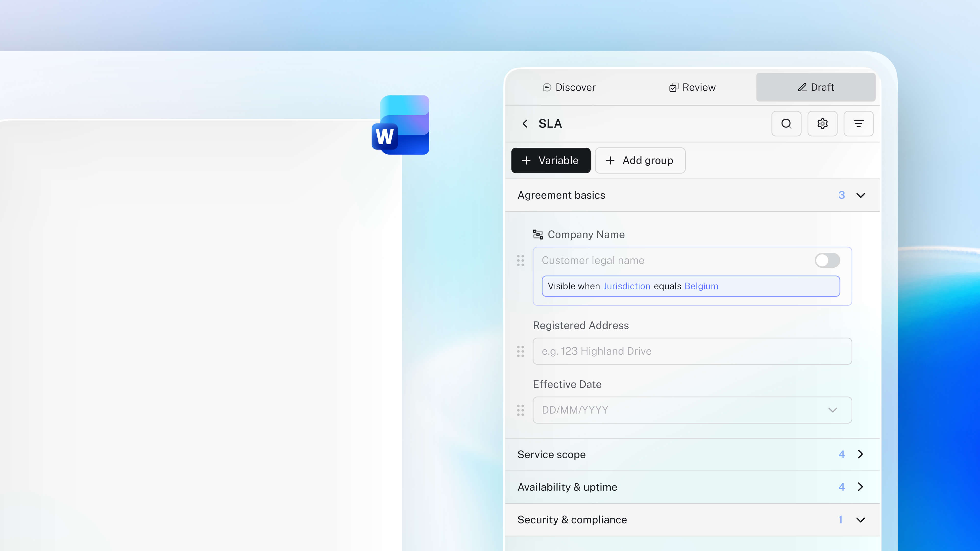The image size is (980, 551).
Task: Expand the Availability & uptime group
Action: click(860, 487)
